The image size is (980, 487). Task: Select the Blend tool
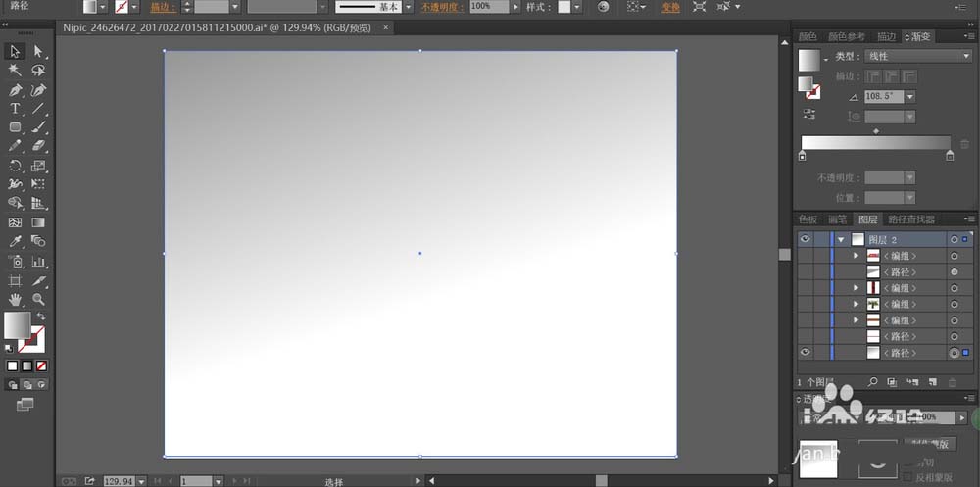tap(39, 241)
